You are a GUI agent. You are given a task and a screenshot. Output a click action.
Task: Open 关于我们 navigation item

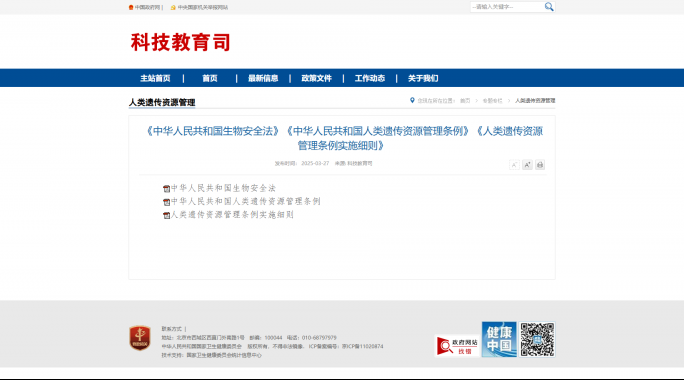tap(423, 79)
